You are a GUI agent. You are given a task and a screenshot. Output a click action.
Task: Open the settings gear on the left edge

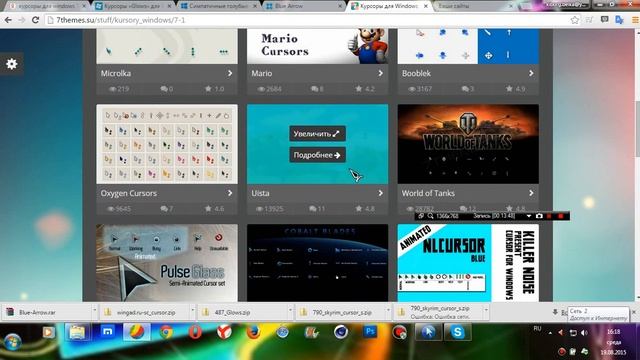11,64
